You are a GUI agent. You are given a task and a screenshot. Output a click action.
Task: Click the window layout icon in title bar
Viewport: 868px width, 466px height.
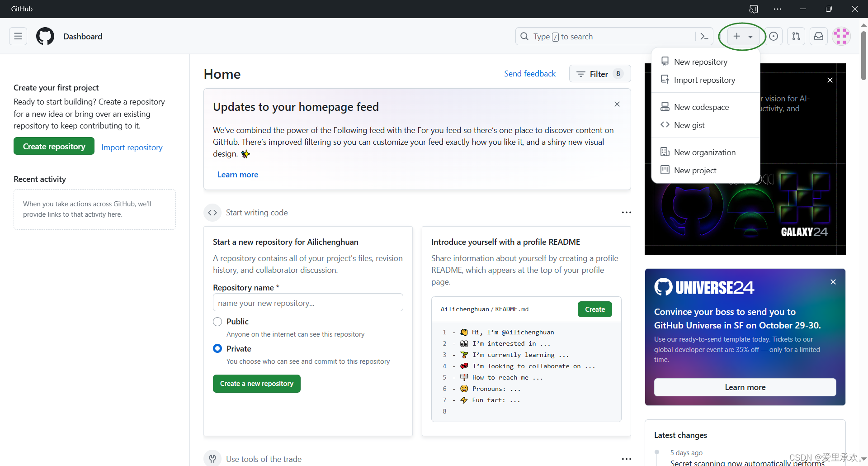coord(754,9)
